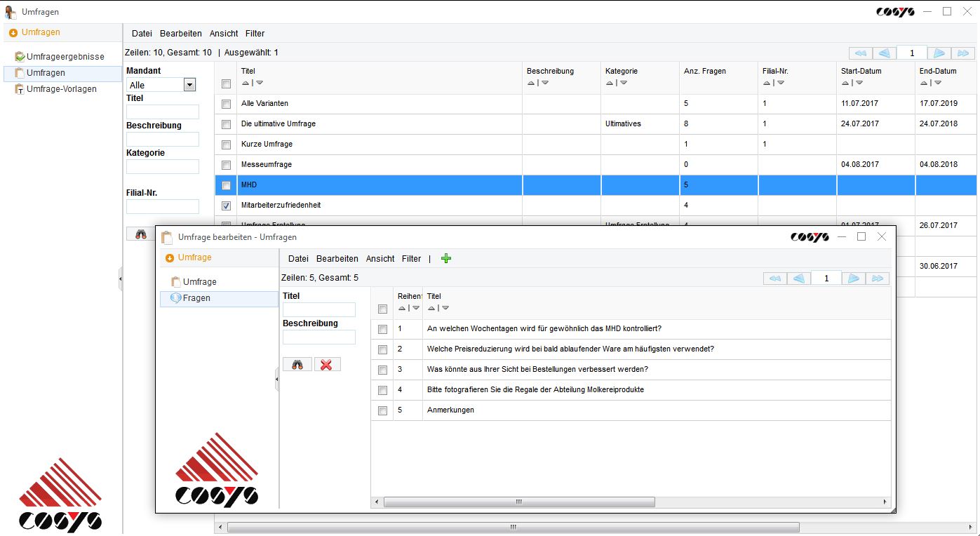Check the box for Die ultimative Umfrage
This screenshot has height=536, width=980.
pyautogui.click(x=226, y=125)
